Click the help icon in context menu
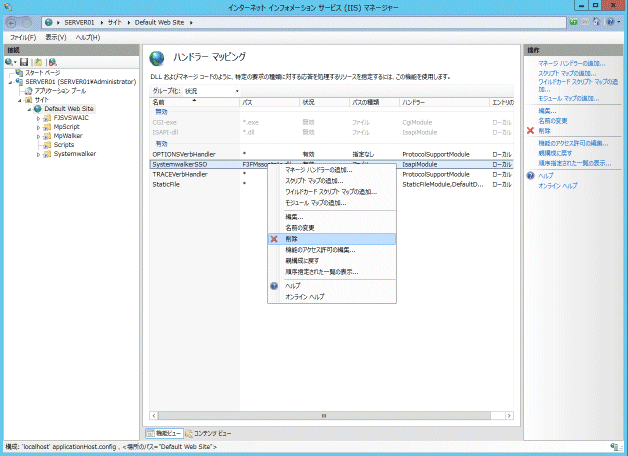The width and height of the screenshot is (628, 456). (x=274, y=286)
